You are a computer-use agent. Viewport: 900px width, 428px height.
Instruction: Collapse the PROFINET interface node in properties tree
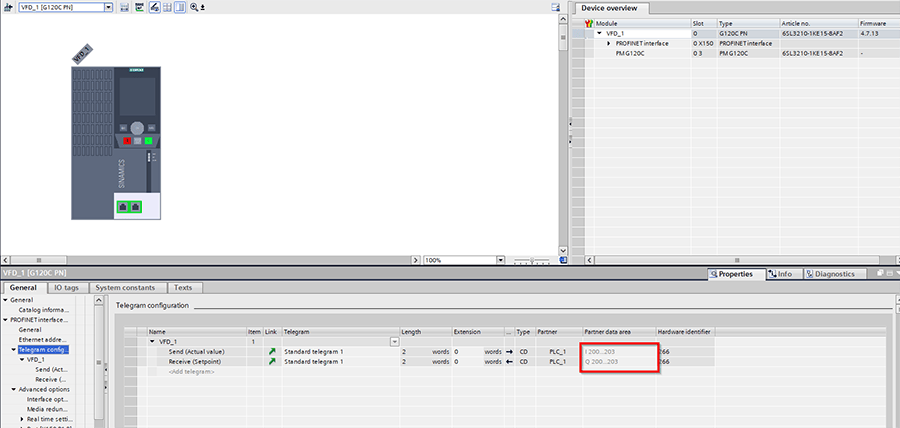(x=5, y=320)
